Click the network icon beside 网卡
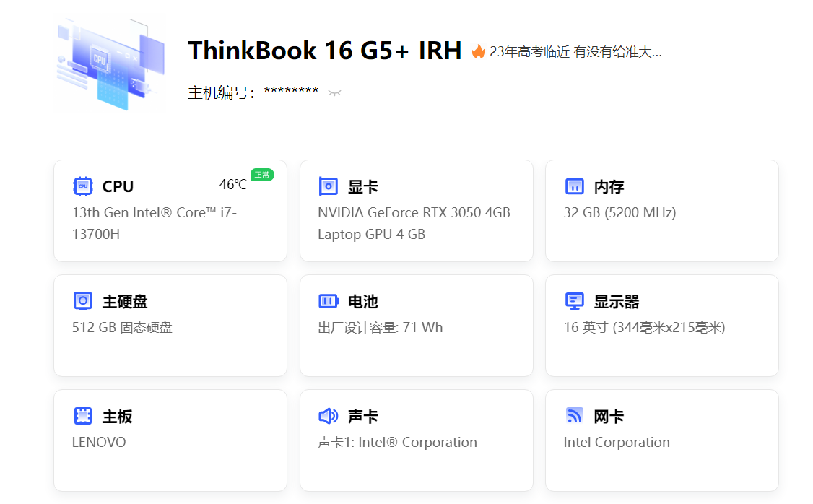Image resolution: width=813 pixels, height=504 pixels. tap(575, 415)
